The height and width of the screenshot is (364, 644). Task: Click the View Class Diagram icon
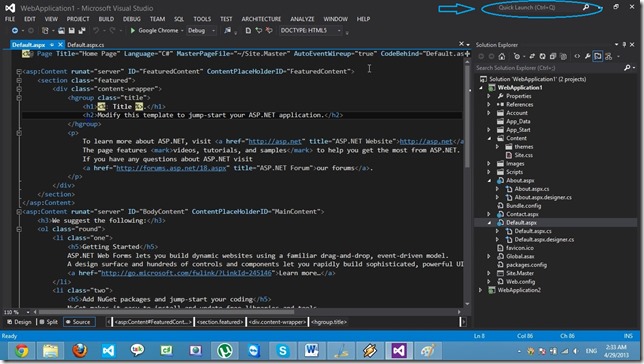click(x=609, y=56)
